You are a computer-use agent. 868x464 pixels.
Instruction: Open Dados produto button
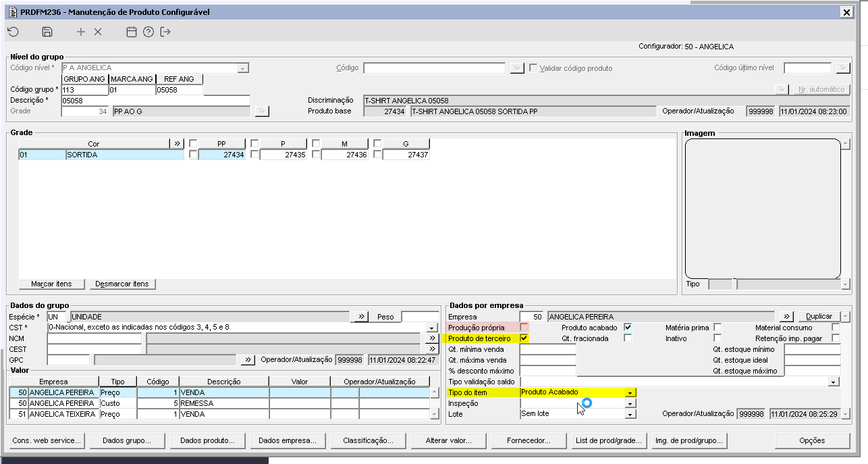click(207, 440)
